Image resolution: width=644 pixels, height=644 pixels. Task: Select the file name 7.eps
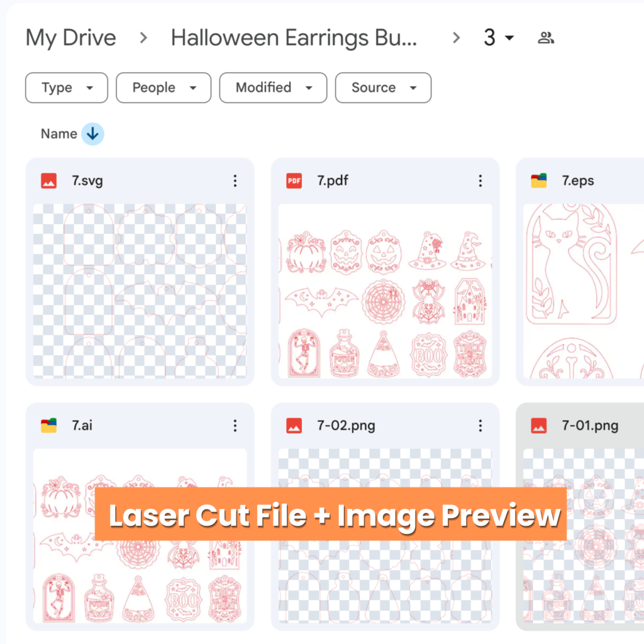click(578, 180)
